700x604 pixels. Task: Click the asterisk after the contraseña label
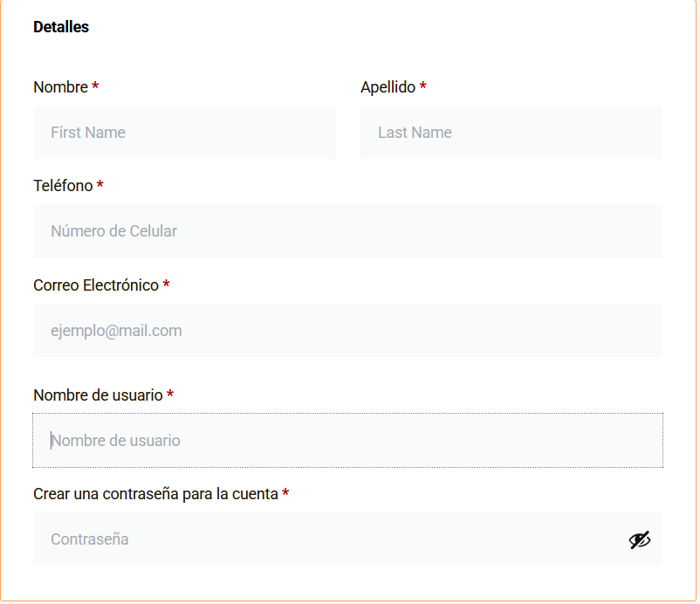coord(285,492)
